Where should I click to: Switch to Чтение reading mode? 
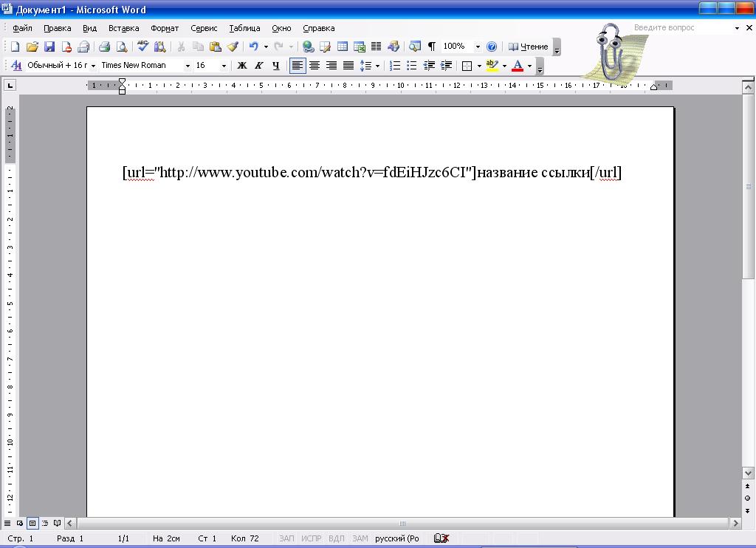(x=528, y=47)
